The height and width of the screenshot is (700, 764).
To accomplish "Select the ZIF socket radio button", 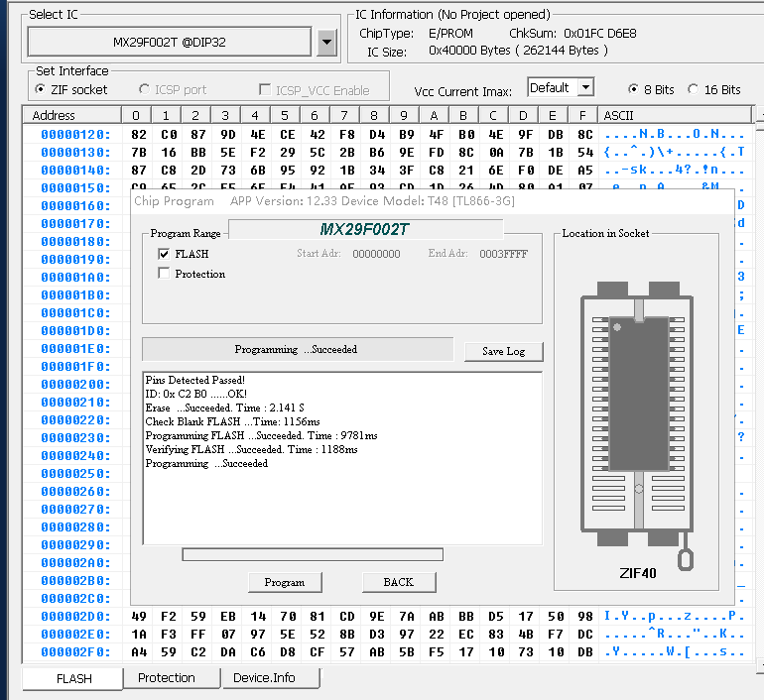I will click(x=41, y=89).
